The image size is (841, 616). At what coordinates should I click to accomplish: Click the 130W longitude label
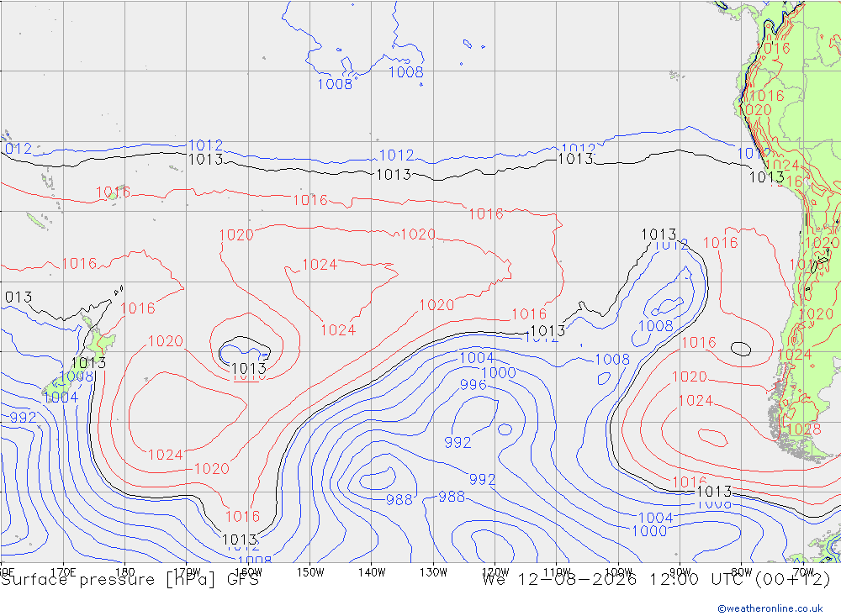coord(433,572)
